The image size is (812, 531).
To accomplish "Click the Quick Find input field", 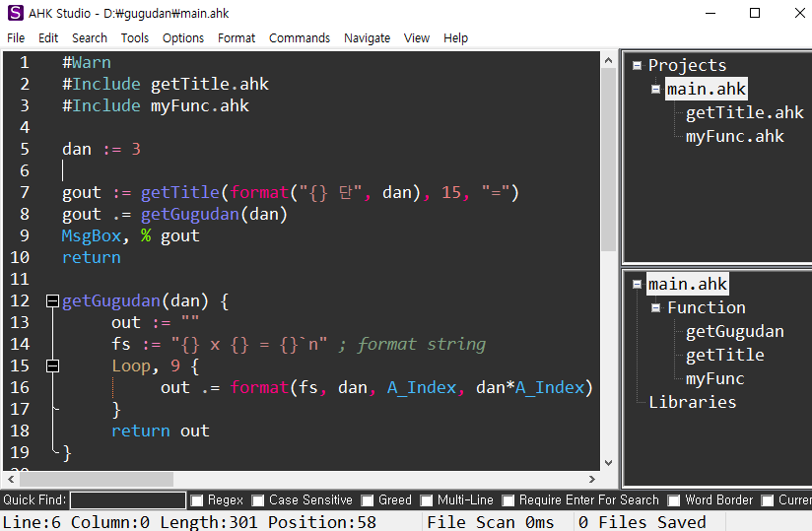I will pos(128,500).
